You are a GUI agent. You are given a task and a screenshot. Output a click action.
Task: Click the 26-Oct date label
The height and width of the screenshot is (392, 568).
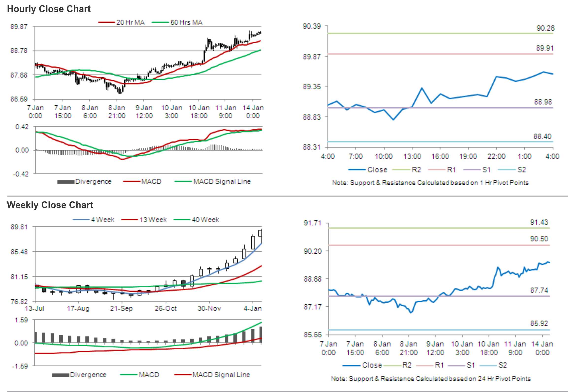click(x=166, y=309)
